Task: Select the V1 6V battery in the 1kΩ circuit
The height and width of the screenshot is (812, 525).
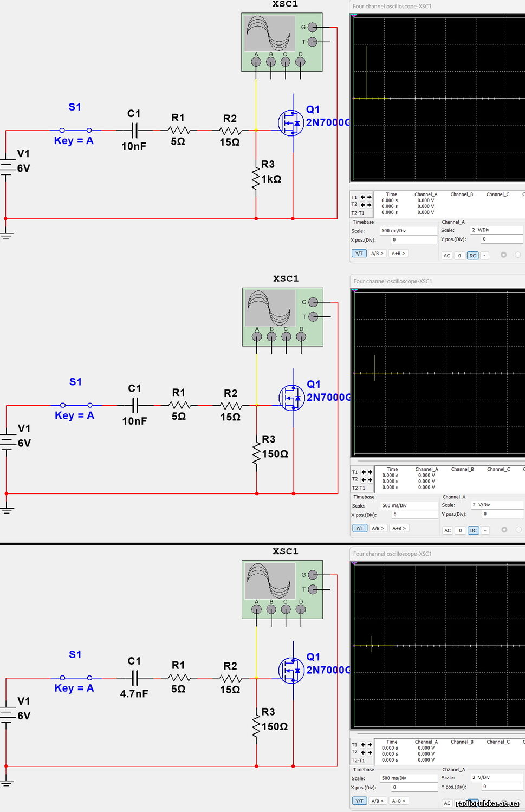Action: (x=6, y=167)
